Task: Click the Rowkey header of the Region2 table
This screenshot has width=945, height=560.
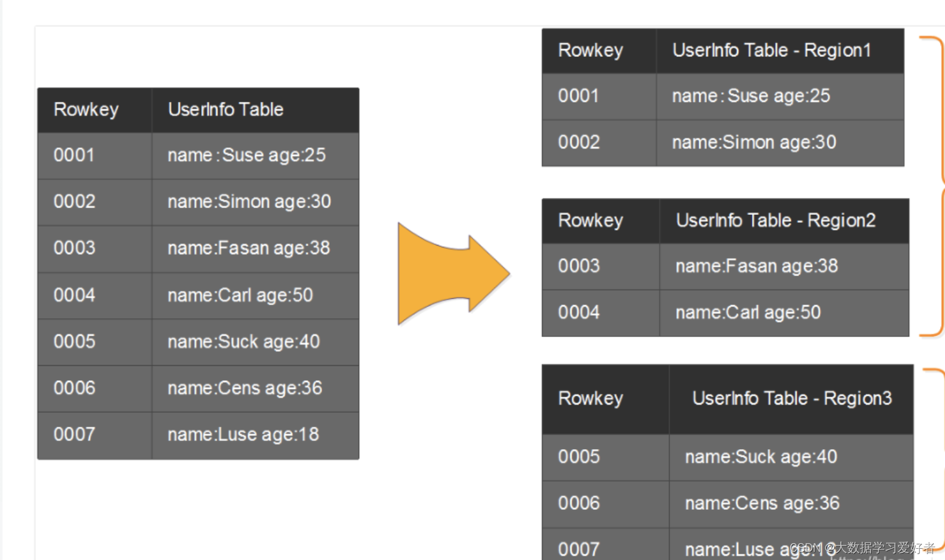Action: tap(590, 221)
